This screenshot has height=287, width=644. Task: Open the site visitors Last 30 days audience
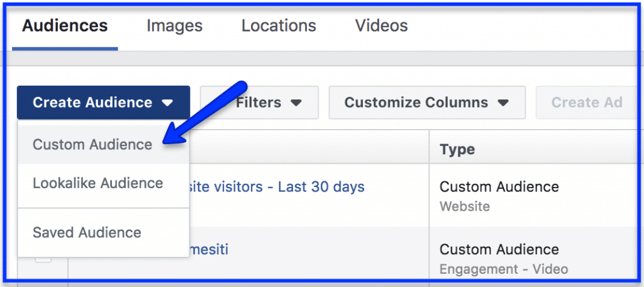pyautogui.click(x=277, y=187)
